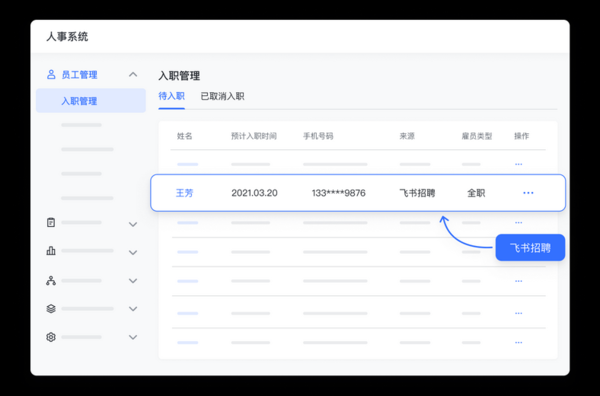Click the 人事系统 title

[67, 37]
